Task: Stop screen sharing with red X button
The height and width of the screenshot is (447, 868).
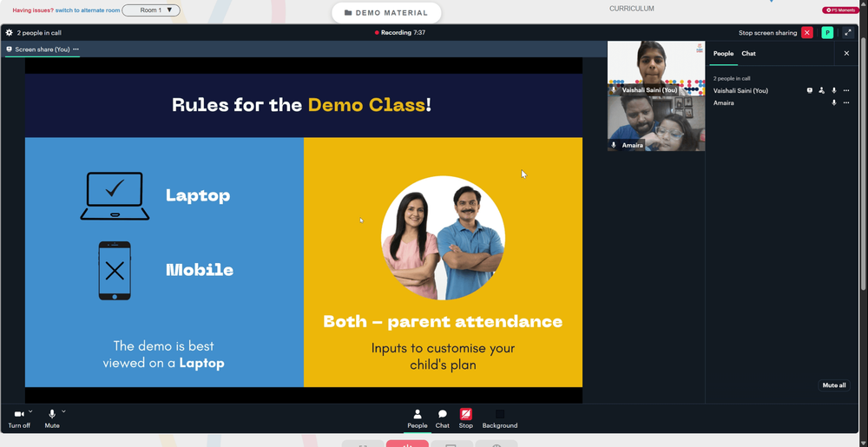Action: point(807,33)
